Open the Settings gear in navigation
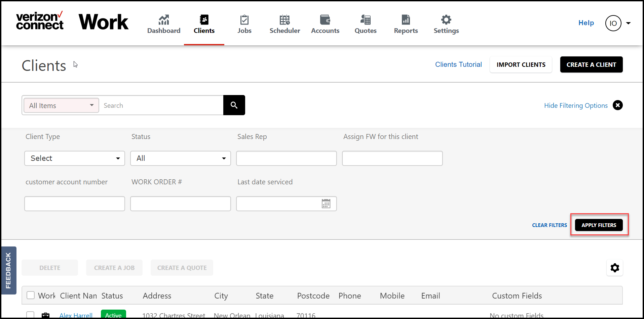 point(446,20)
